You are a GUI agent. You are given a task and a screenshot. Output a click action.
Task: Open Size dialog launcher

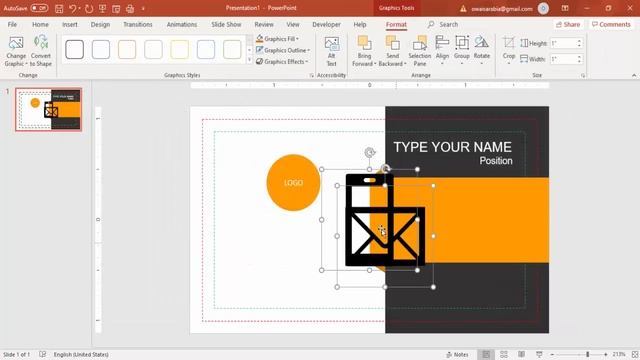point(582,76)
